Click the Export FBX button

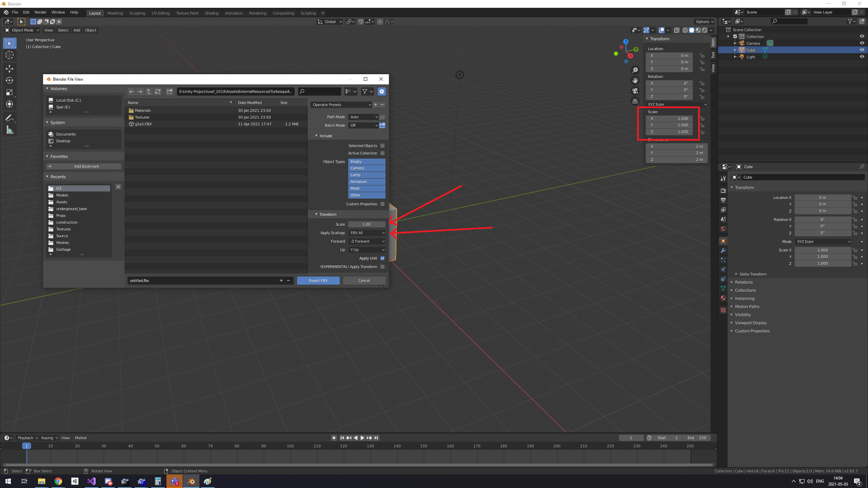pos(318,280)
